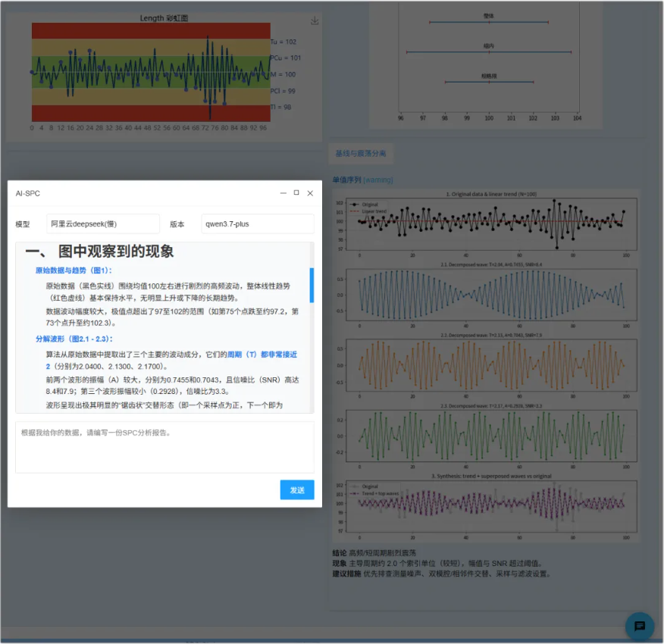
Task: Click the orange decomposed wave 2.2 chart
Action: pos(491,365)
